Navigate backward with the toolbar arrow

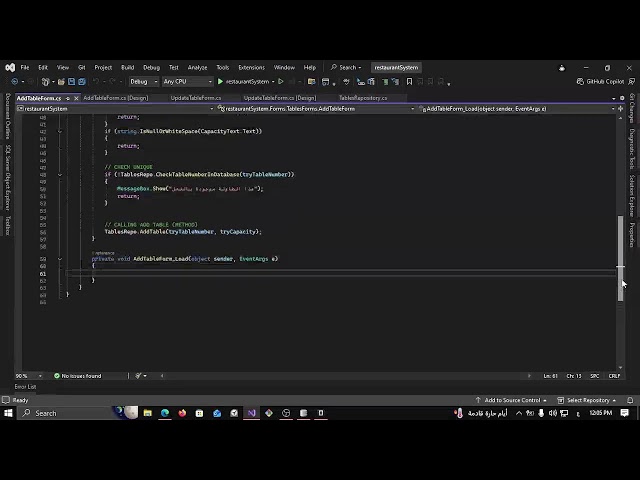coord(14,82)
